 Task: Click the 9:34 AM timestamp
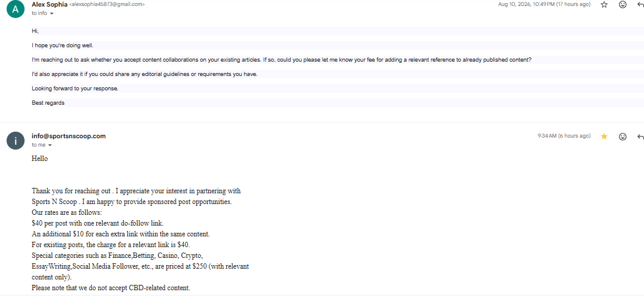pos(564,136)
